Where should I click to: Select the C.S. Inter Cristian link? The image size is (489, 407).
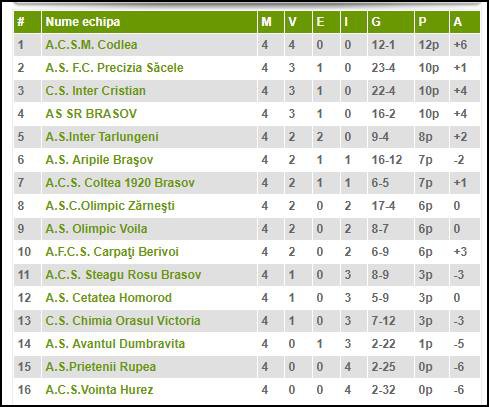click(x=95, y=91)
